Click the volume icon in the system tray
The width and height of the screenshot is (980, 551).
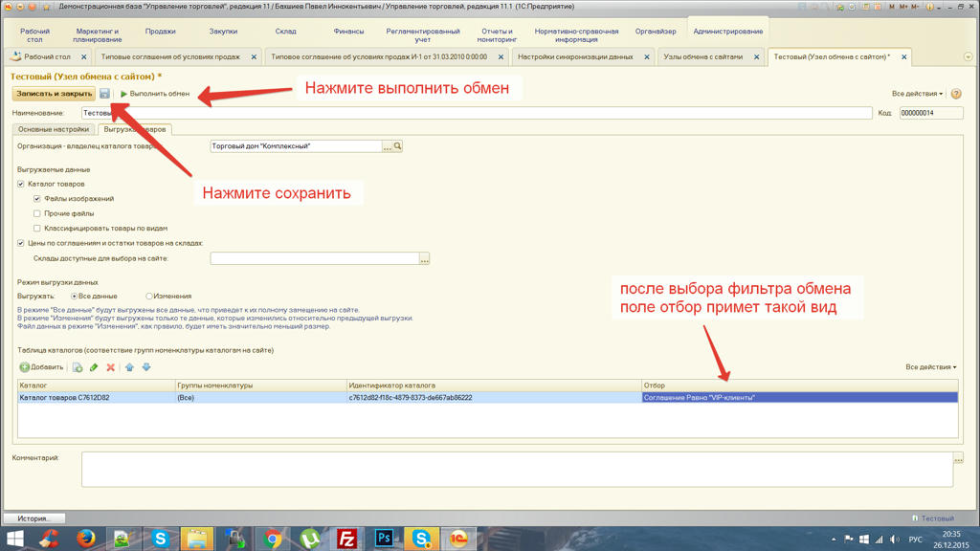895,540
